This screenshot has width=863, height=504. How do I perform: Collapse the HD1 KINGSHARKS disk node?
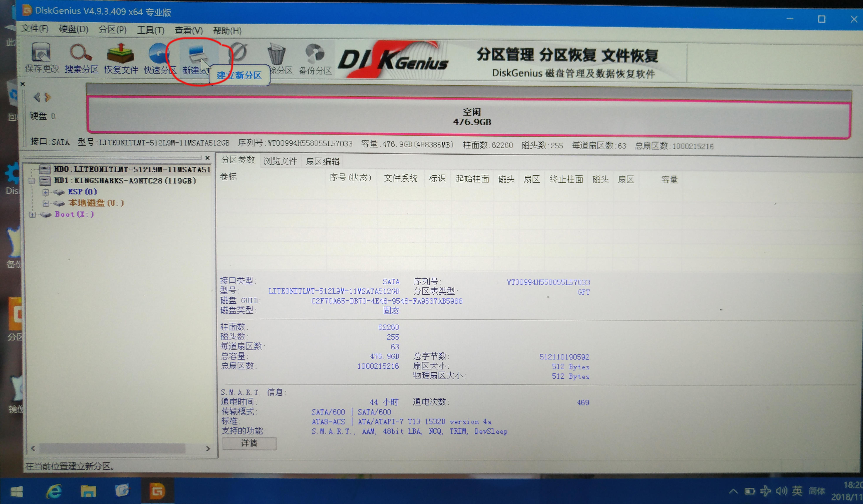coord(32,181)
